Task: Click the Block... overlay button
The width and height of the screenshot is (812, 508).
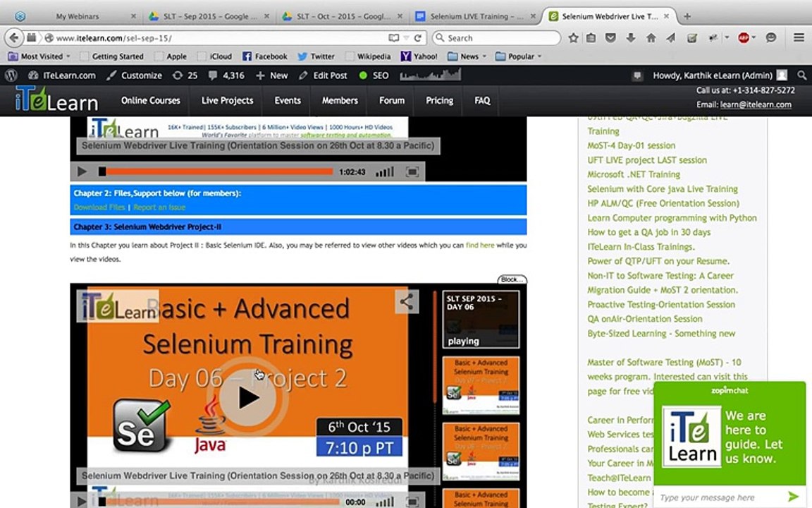Action: pos(512,279)
